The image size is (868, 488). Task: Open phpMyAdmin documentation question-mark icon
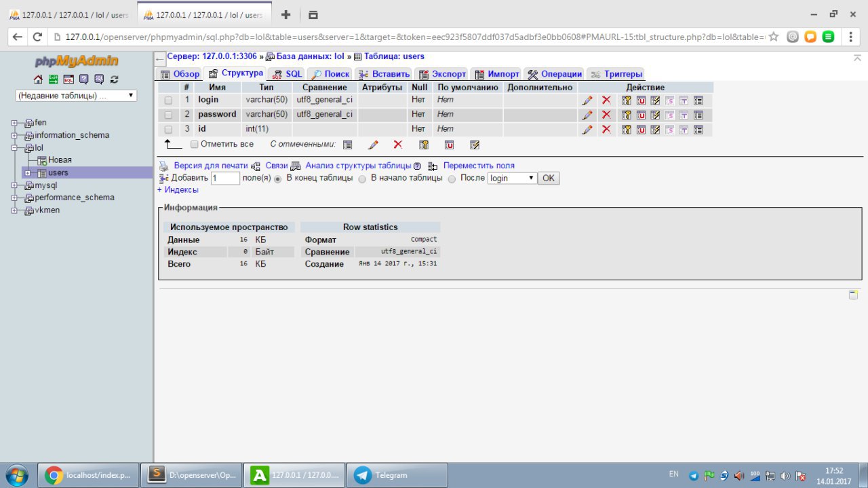[x=84, y=79]
